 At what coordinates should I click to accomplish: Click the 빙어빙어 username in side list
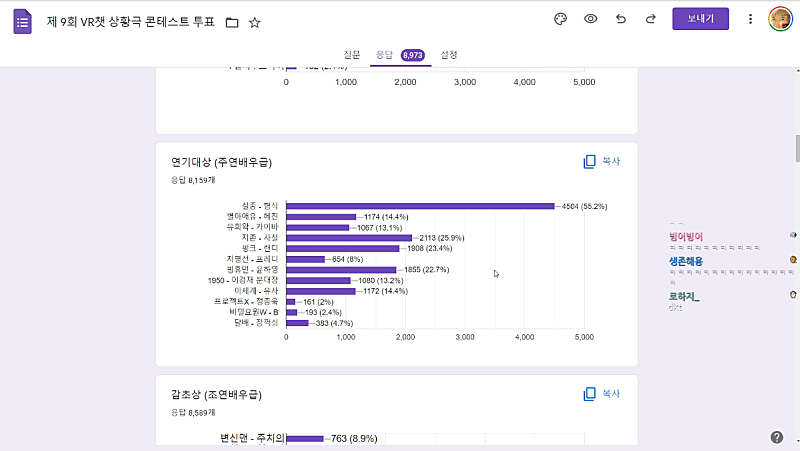(686, 236)
